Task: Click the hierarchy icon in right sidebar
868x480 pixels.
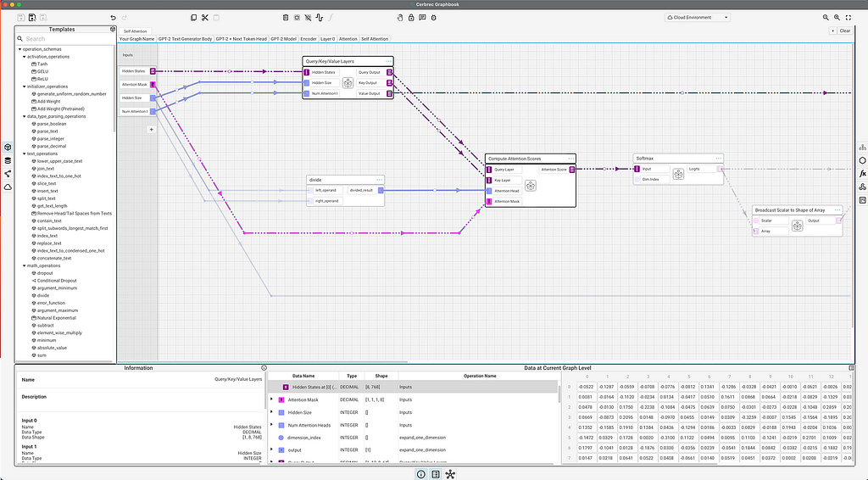Action: point(862,148)
